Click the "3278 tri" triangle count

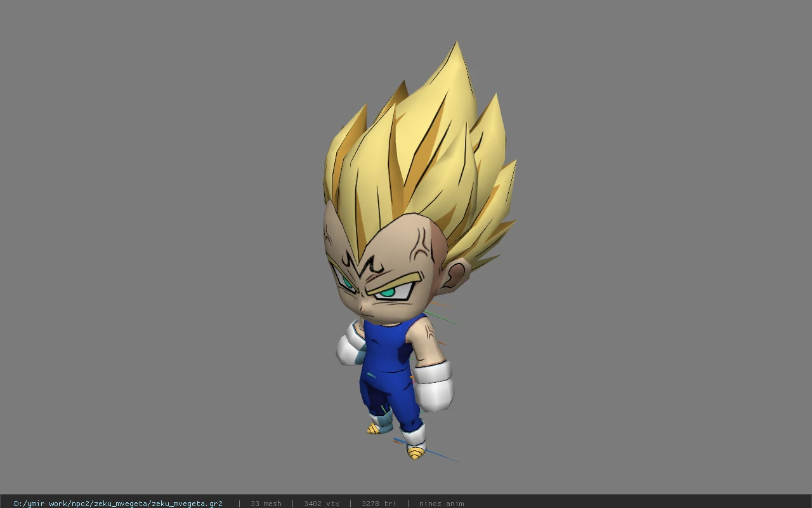pyautogui.click(x=379, y=504)
